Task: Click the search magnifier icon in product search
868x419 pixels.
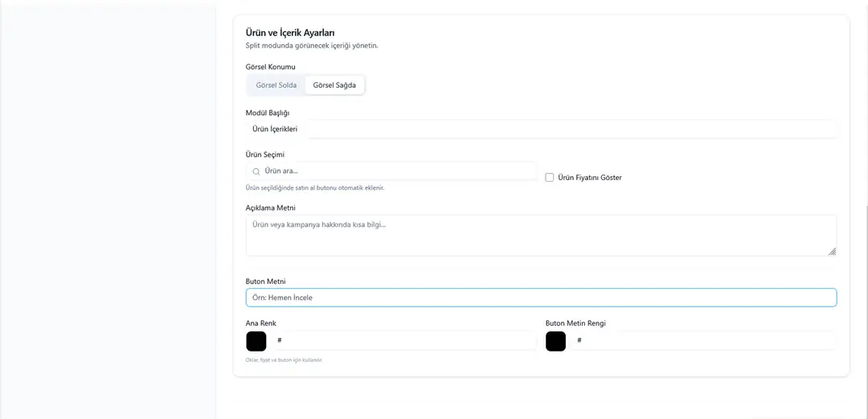Action: click(x=256, y=171)
